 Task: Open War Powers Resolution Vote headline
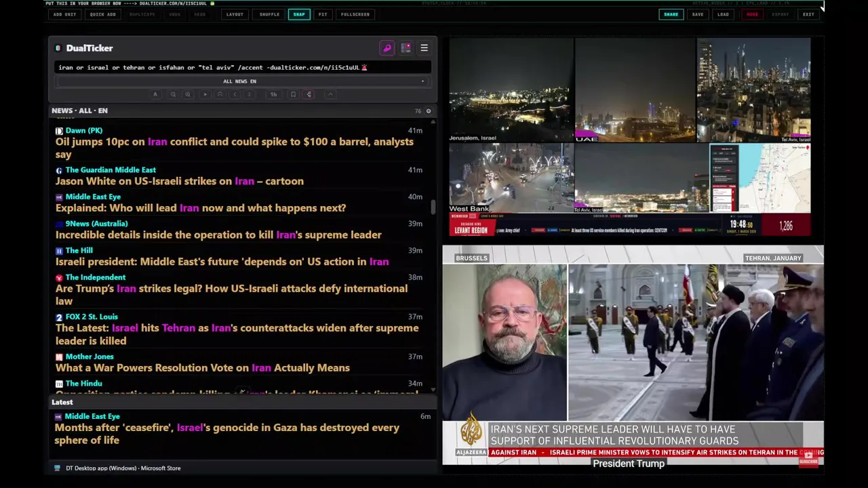click(x=203, y=368)
